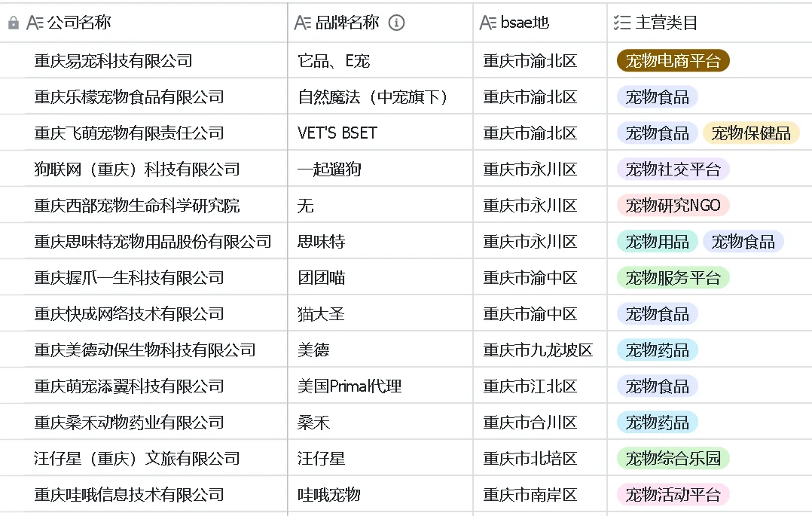Click the text-type icon of 公司名称 column
Screen dimensions: 812x516
click(x=35, y=23)
